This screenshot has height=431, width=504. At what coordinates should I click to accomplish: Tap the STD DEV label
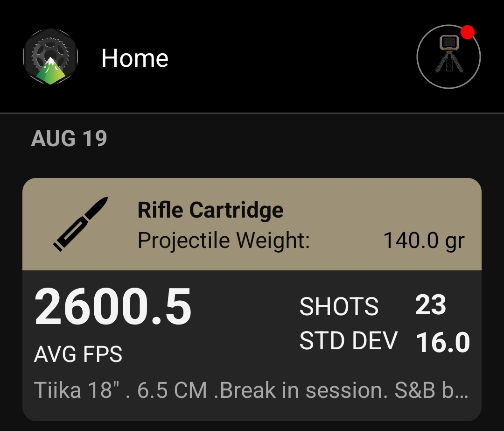coord(349,340)
